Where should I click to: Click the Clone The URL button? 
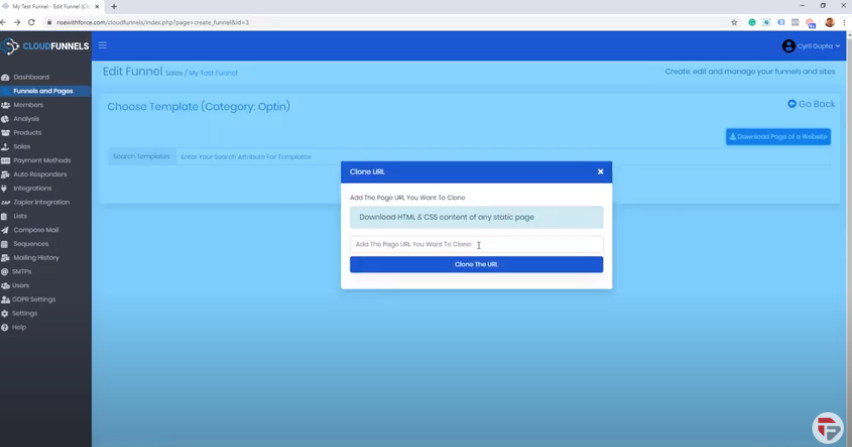476,265
